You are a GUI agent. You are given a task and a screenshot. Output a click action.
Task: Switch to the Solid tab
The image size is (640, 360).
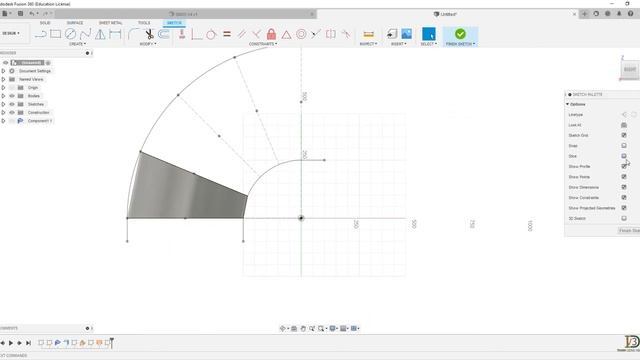pyautogui.click(x=45, y=23)
